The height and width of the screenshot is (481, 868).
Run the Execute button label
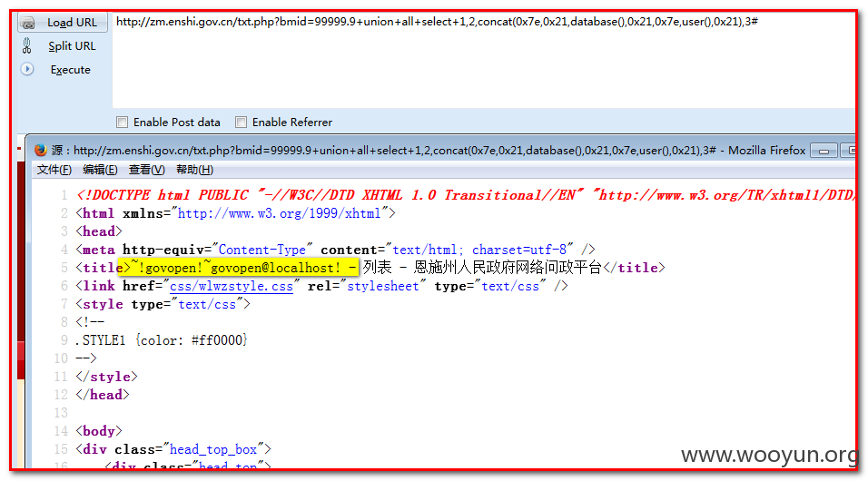[x=70, y=70]
